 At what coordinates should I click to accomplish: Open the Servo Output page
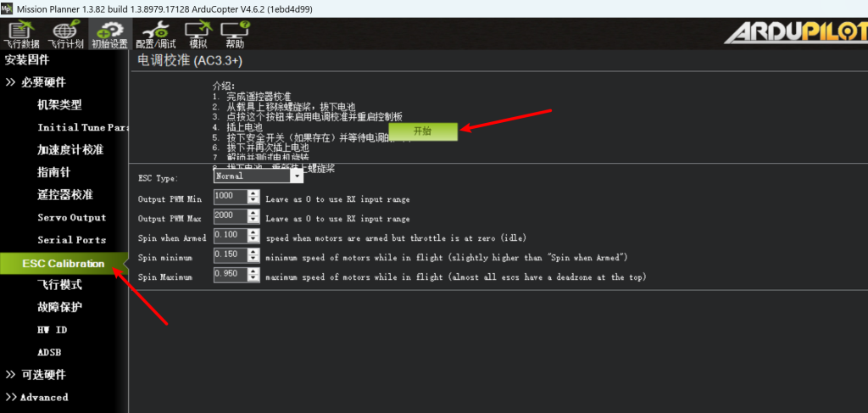tap(71, 218)
